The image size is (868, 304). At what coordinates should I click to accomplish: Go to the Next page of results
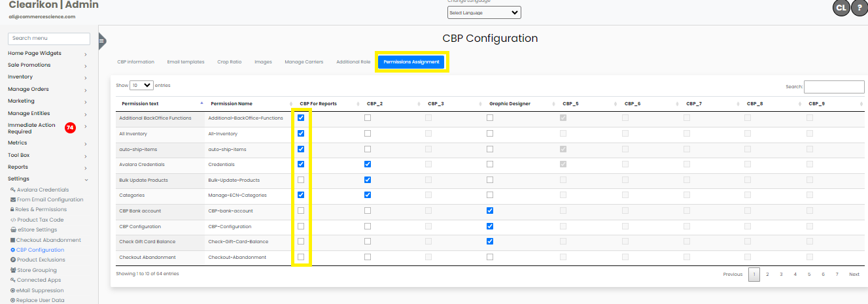pos(854,275)
